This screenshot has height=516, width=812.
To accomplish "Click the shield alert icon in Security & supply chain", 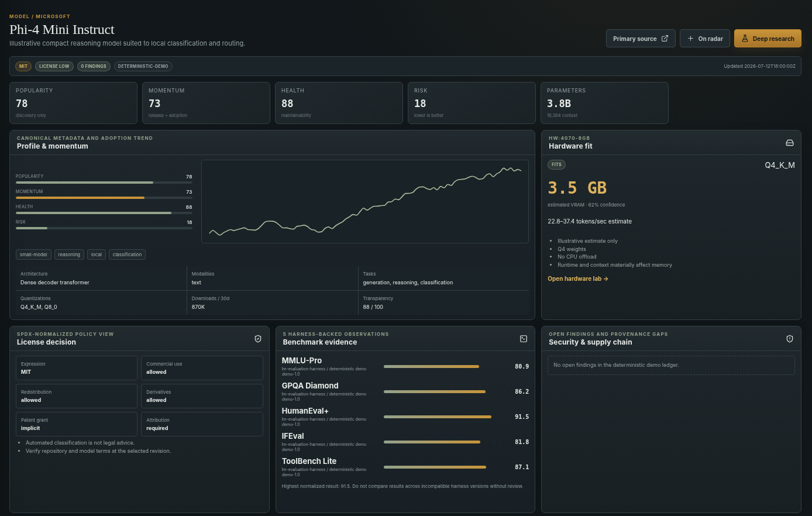I will [x=789, y=339].
